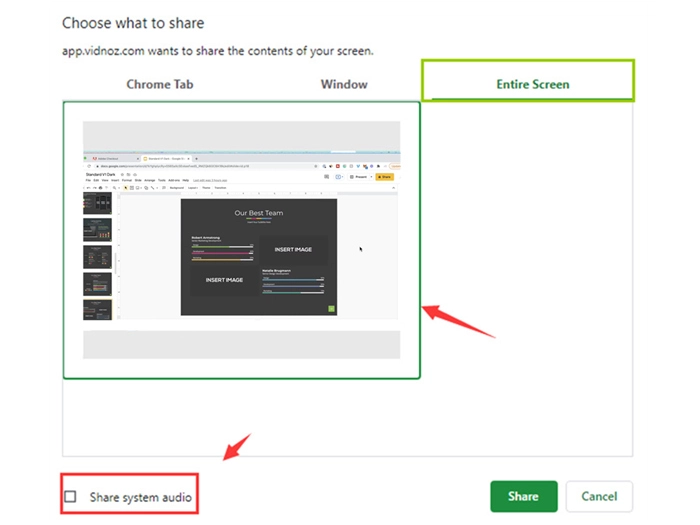Click the comment icon in Slides toolbar preview
700x525 pixels.
coord(328,176)
